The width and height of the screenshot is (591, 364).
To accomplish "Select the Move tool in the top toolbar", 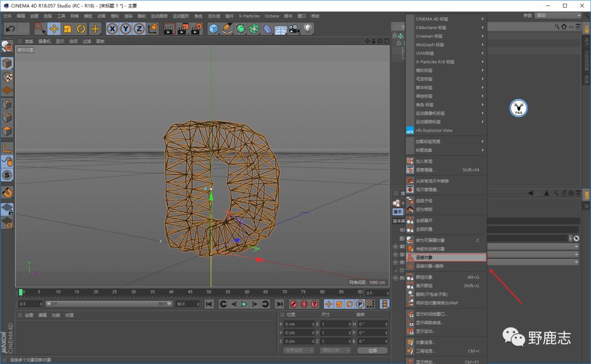I will pos(54,28).
